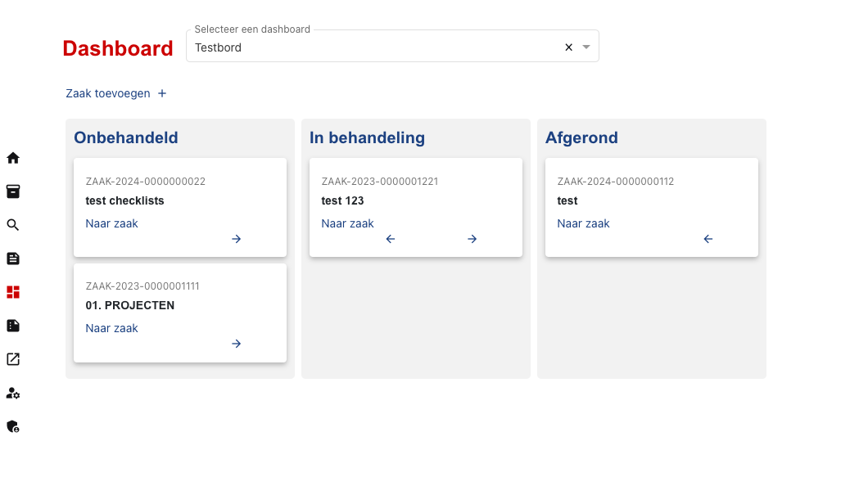Click the Afgerond column heading

[x=581, y=137]
